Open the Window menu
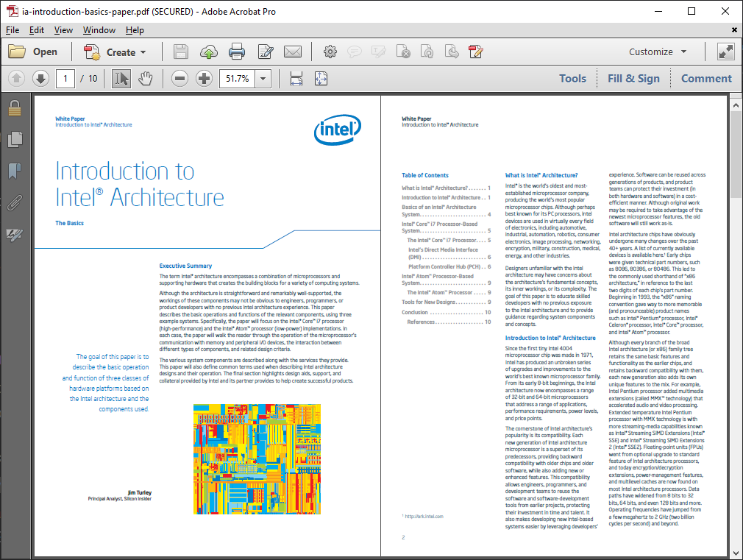This screenshot has width=743, height=560. pos(99,30)
